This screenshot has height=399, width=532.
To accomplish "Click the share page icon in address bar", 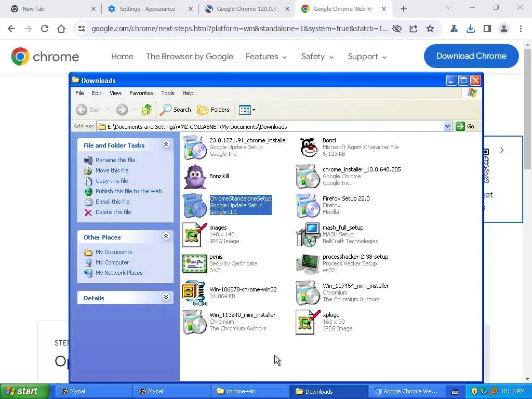I will 413,29.
